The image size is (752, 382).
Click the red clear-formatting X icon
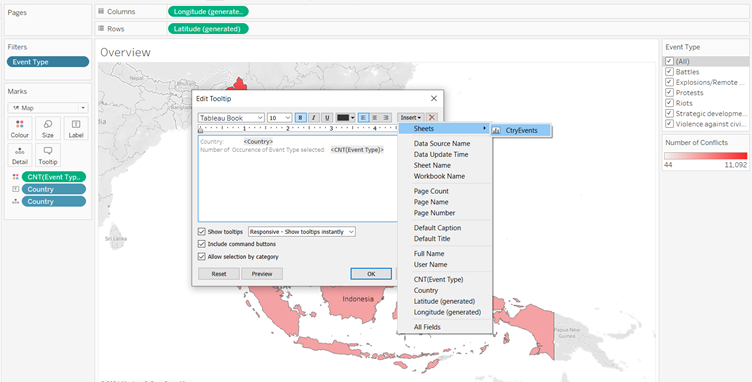(x=432, y=117)
